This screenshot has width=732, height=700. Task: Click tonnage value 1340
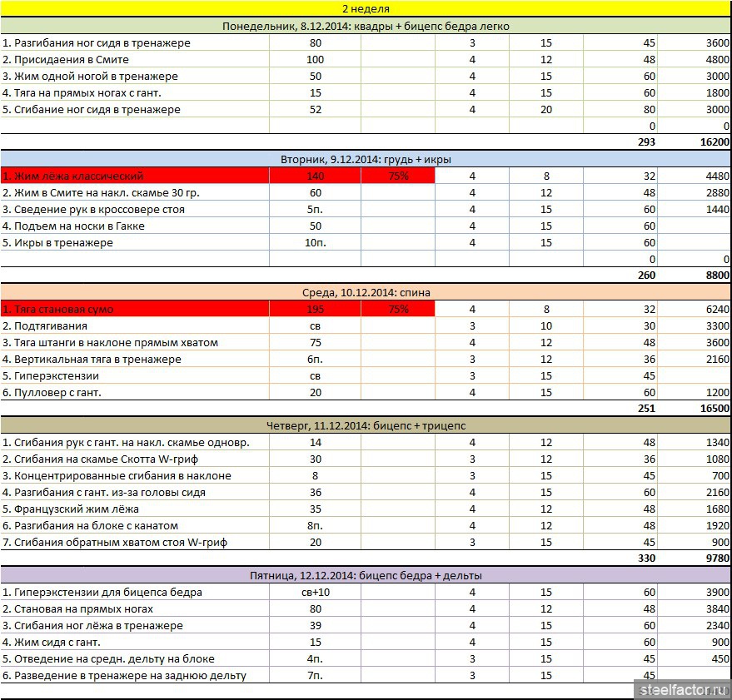coord(718,443)
